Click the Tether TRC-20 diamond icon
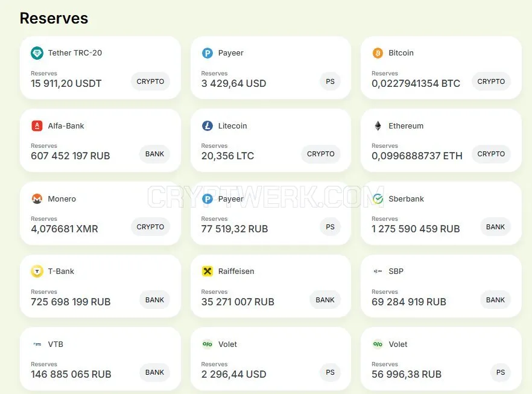This screenshot has height=394, width=532. [37, 53]
